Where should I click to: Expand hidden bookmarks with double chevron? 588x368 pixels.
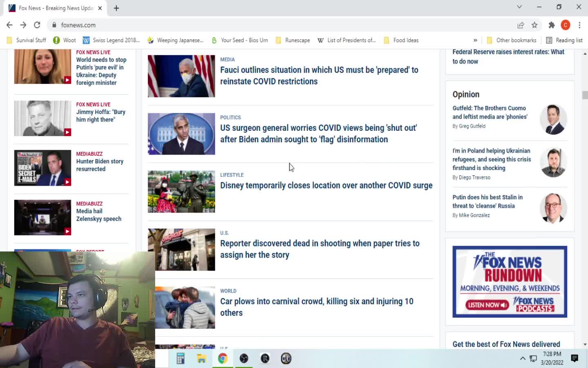click(x=475, y=40)
